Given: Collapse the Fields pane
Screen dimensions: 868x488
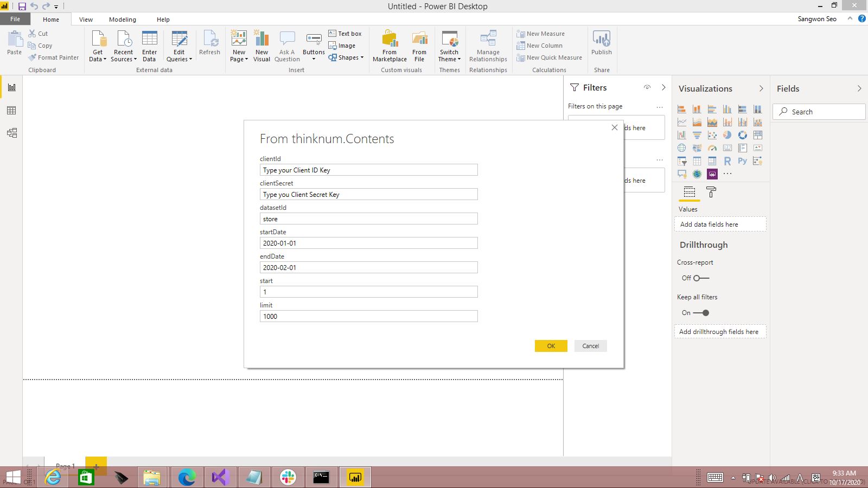Looking at the screenshot, I should point(859,88).
